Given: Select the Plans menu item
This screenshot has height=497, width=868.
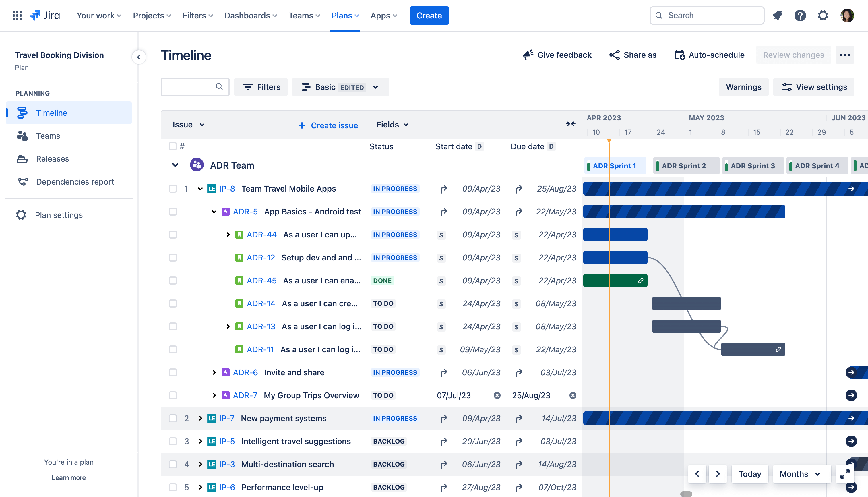Looking at the screenshot, I should click(346, 16).
